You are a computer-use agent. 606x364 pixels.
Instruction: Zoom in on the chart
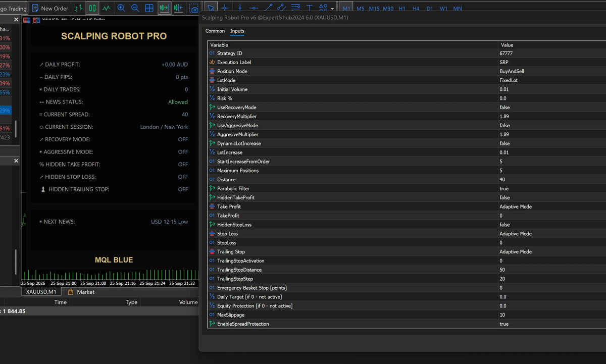pyautogui.click(x=121, y=8)
